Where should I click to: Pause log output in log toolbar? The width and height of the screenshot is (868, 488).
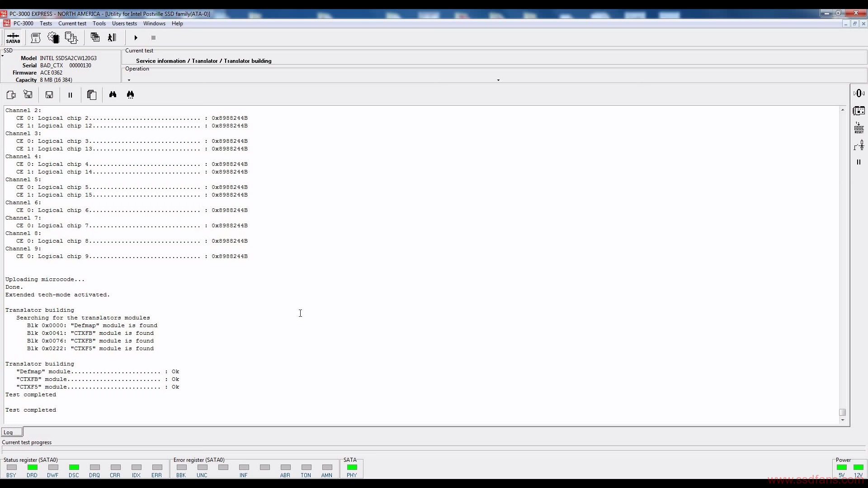tap(70, 95)
